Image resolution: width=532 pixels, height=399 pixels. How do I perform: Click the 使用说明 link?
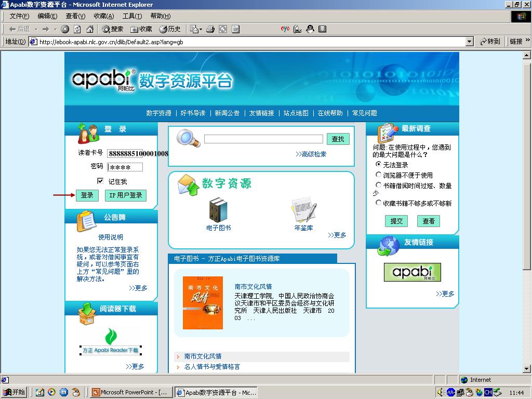point(111,237)
